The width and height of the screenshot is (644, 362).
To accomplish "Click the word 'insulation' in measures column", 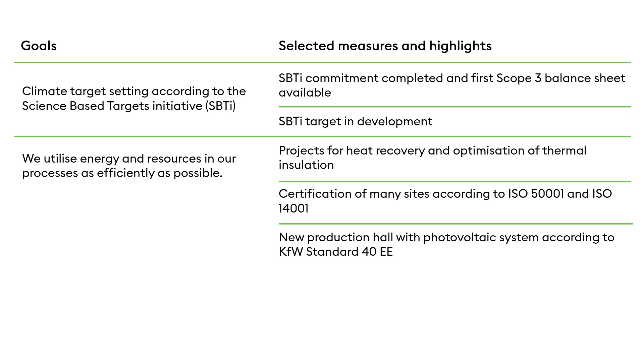I will pos(306,165).
